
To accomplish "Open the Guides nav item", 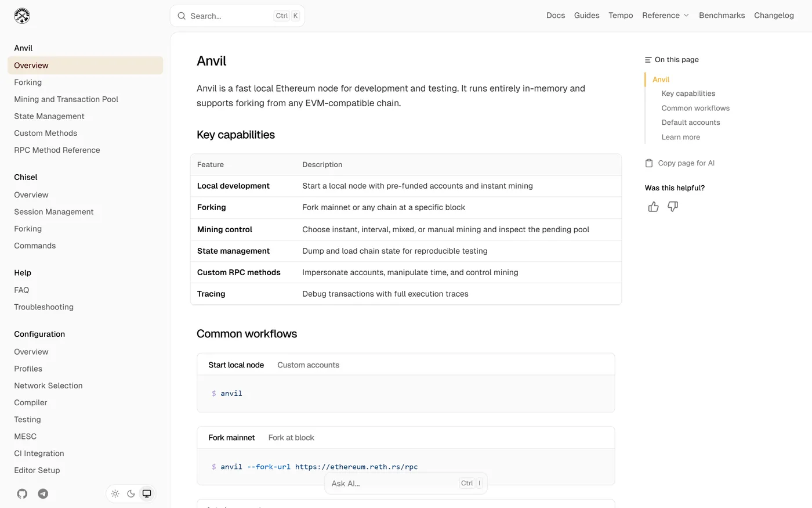I will (x=587, y=16).
